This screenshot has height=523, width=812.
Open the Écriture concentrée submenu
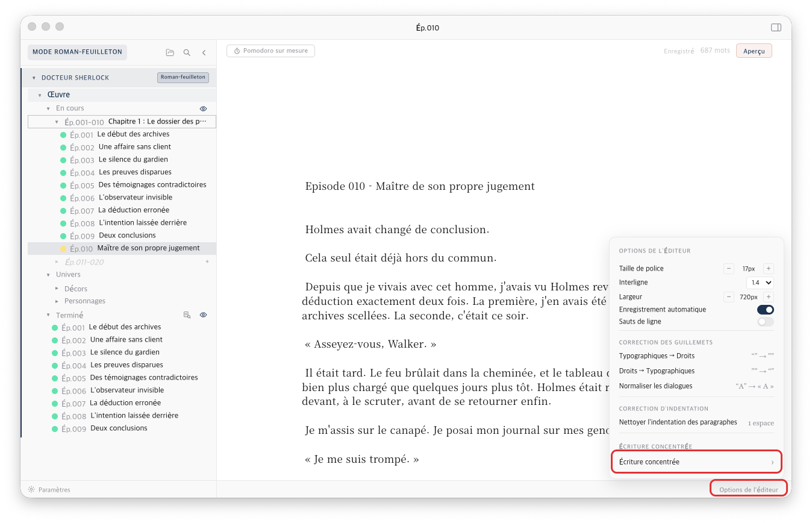[696, 462]
